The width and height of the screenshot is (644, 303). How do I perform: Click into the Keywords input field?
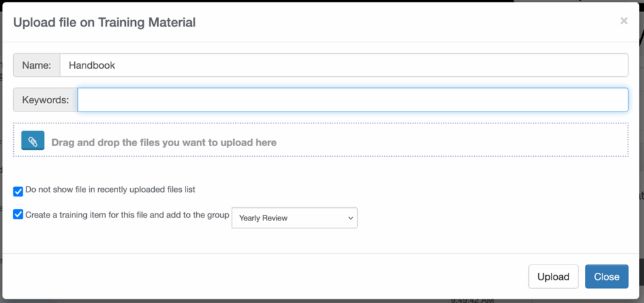(x=353, y=100)
